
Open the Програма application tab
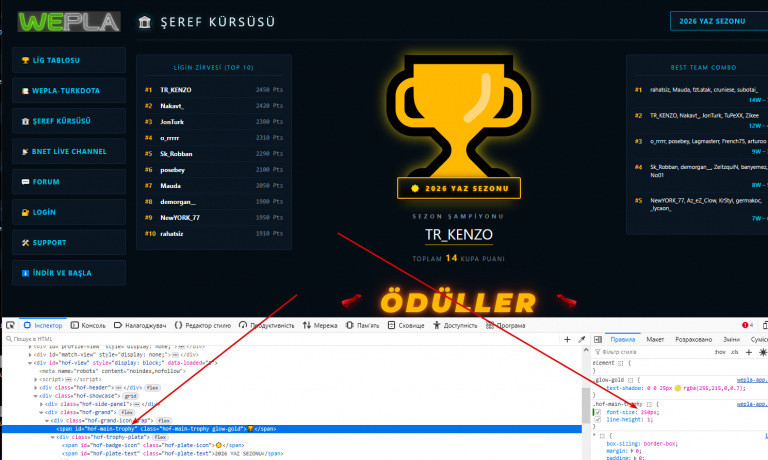pos(505,325)
